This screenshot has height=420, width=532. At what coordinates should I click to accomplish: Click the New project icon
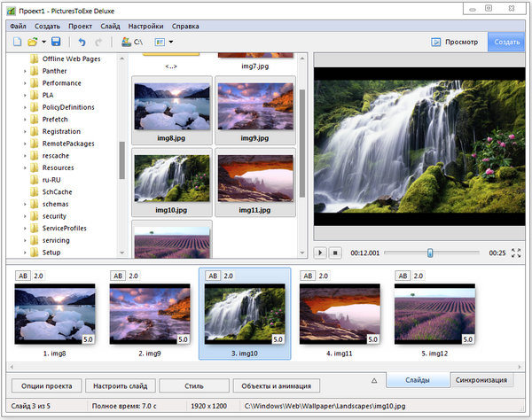pyautogui.click(x=18, y=42)
